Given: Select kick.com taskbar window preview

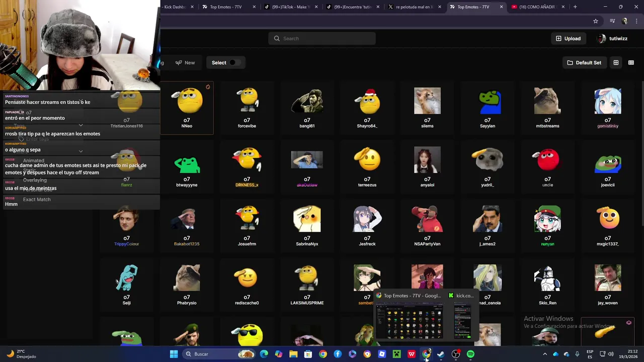Looking at the screenshot, I should coord(461,317).
